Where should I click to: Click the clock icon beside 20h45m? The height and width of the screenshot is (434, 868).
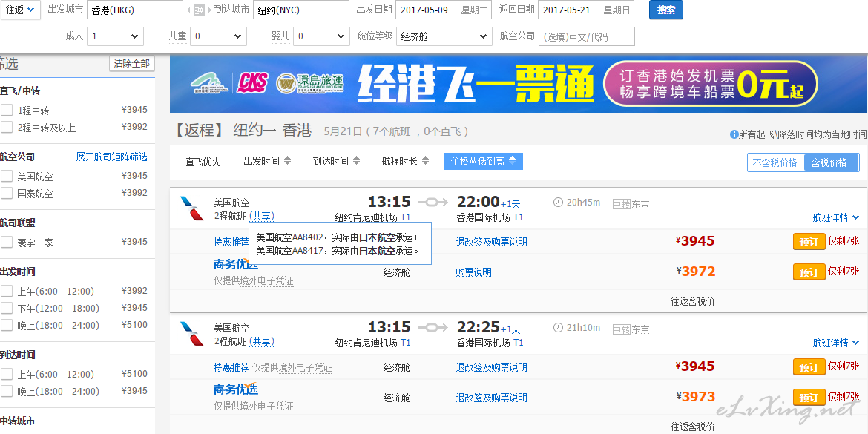558,203
